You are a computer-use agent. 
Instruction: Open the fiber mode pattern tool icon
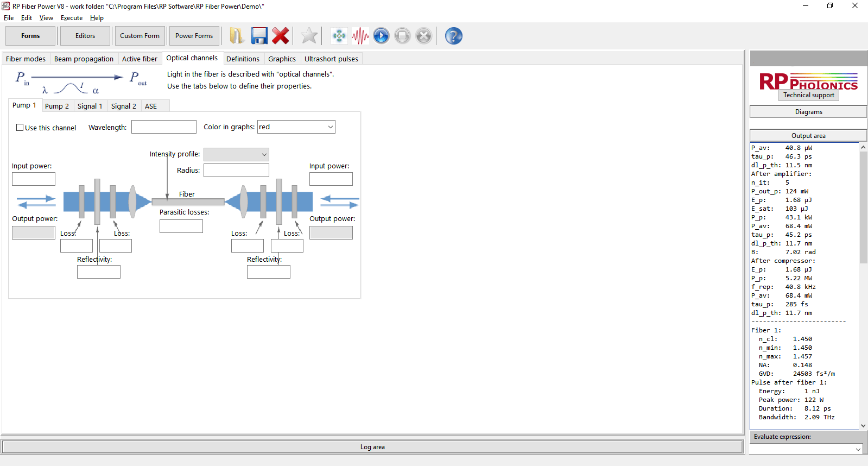click(x=339, y=36)
